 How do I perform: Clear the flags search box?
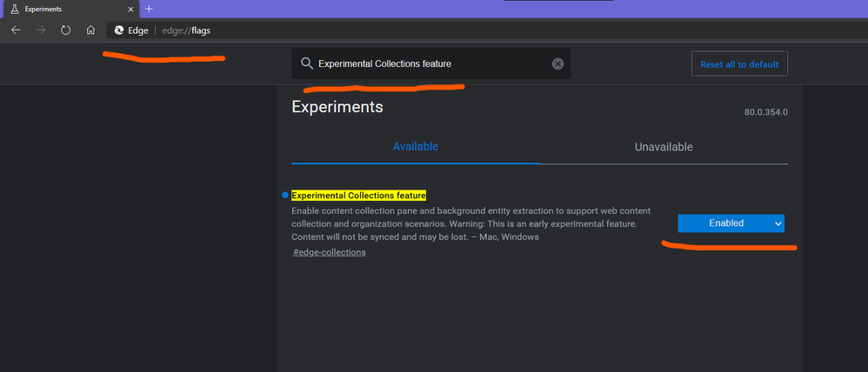558,63
